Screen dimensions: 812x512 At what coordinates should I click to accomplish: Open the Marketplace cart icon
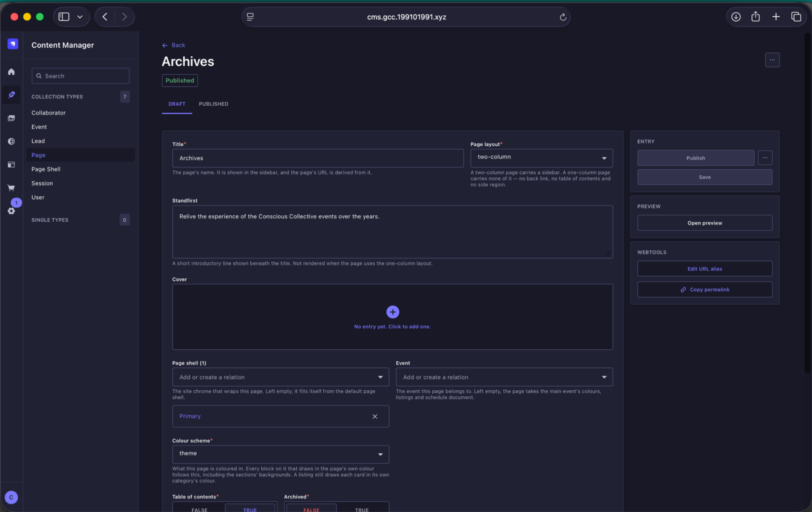(12, 188)
